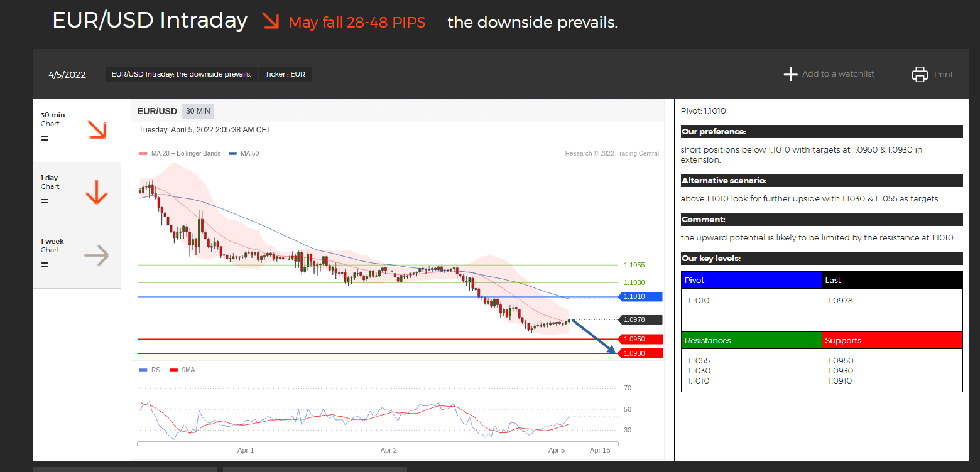Click the MA 50 legend label
This screenshot has height=472, width=980.
249,153
